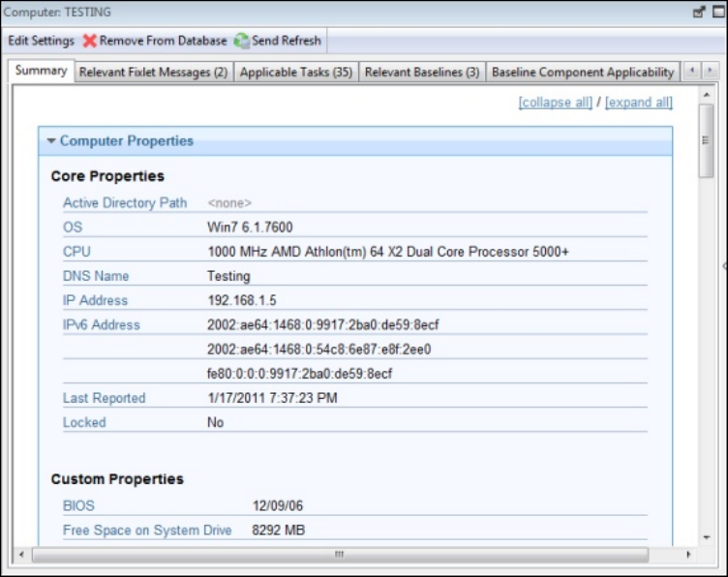Click the Core Properties heading

click(x=107, y=176)
